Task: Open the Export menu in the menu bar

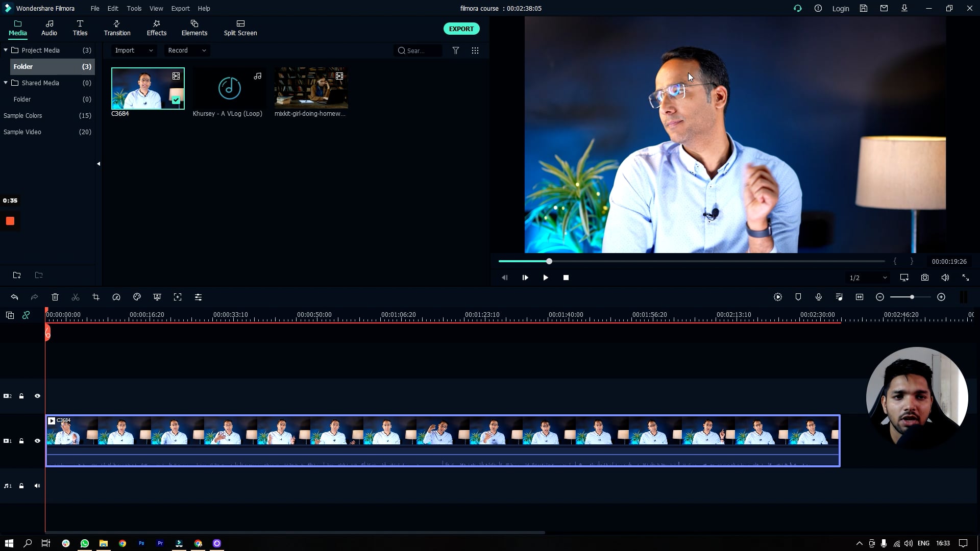Action: click(180, 8)
